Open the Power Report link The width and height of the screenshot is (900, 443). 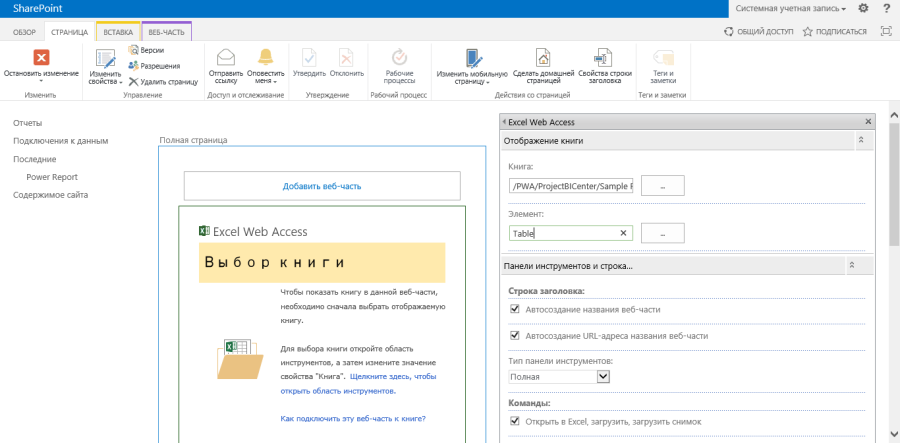52,177
